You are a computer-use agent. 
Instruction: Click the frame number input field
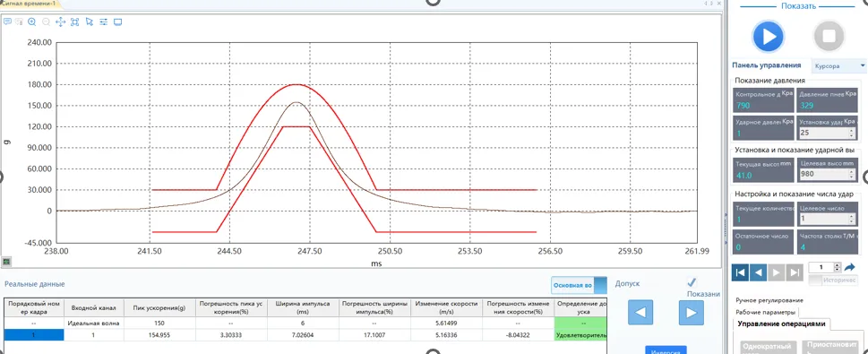(x=822, y=267)
